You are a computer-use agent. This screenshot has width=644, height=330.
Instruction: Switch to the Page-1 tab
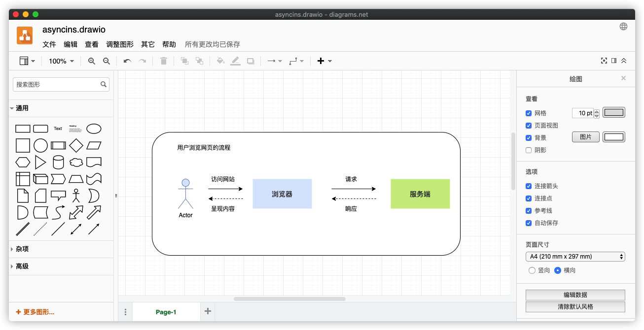pyautogui.click(x=166, y=312)
